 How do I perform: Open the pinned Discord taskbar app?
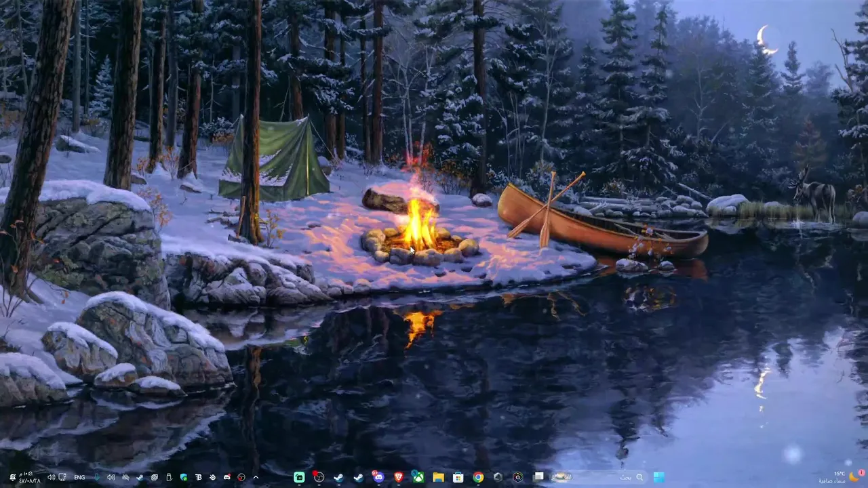(378, 477)
